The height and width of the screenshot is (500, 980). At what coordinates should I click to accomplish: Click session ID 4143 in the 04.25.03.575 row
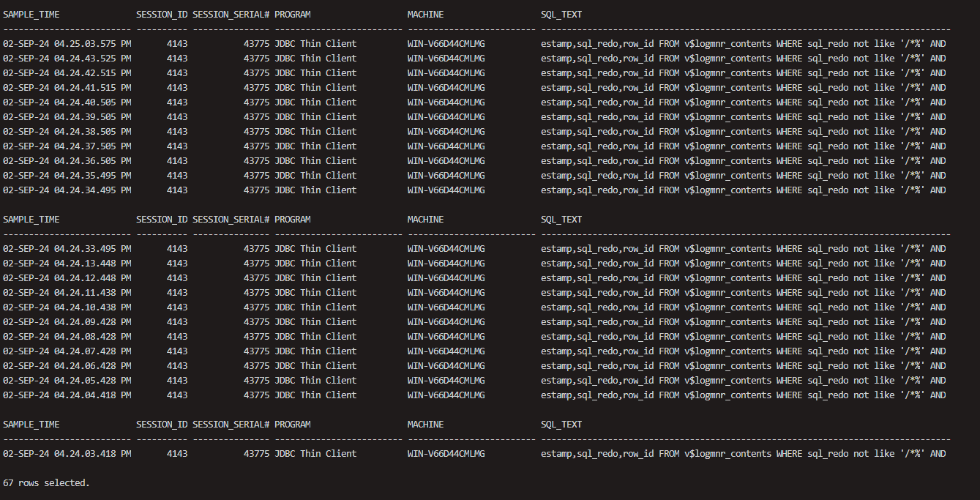(176, 44)
